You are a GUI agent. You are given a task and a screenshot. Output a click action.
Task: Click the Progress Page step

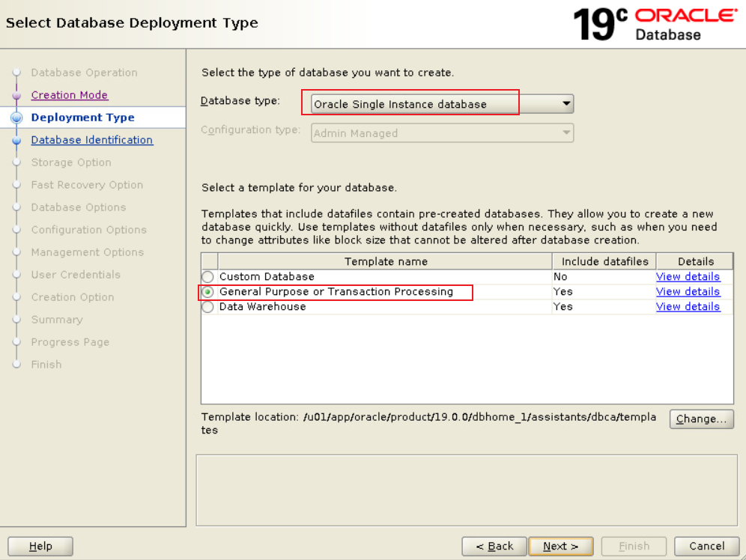pos(70,342)
